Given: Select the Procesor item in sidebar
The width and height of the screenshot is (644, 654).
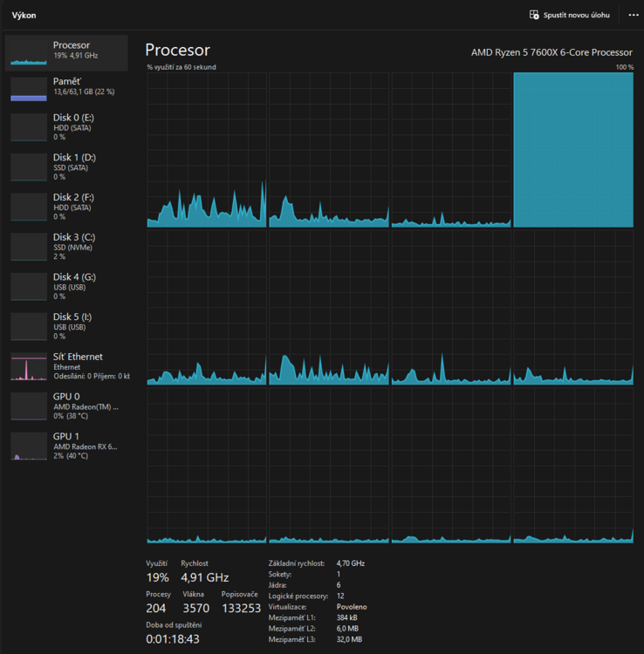Looking at the screenshot, I should click(x=66, y=53).
